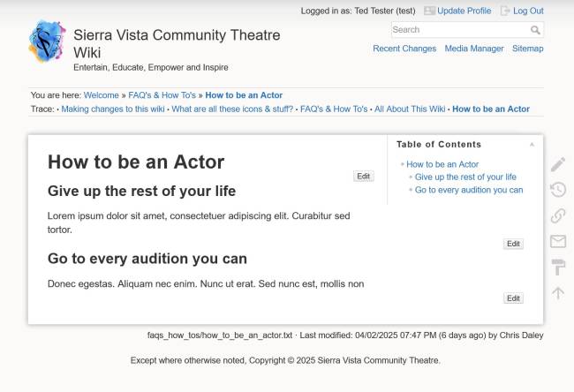Image resolution: width=574 pixels, height=392 pixels.
Task: Log Out of the wiki
Action: point(528,11)
